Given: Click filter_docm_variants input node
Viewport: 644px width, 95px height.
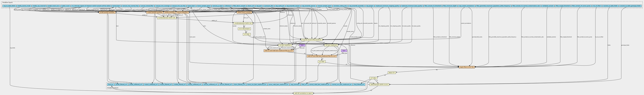Looking at the screenshot, I should point(239,6).
